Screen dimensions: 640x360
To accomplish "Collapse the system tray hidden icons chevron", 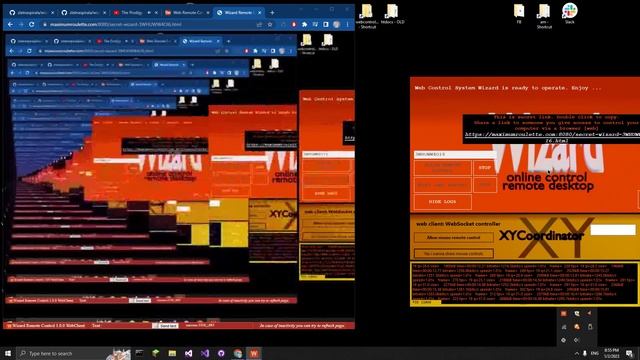I will point(576,353).
